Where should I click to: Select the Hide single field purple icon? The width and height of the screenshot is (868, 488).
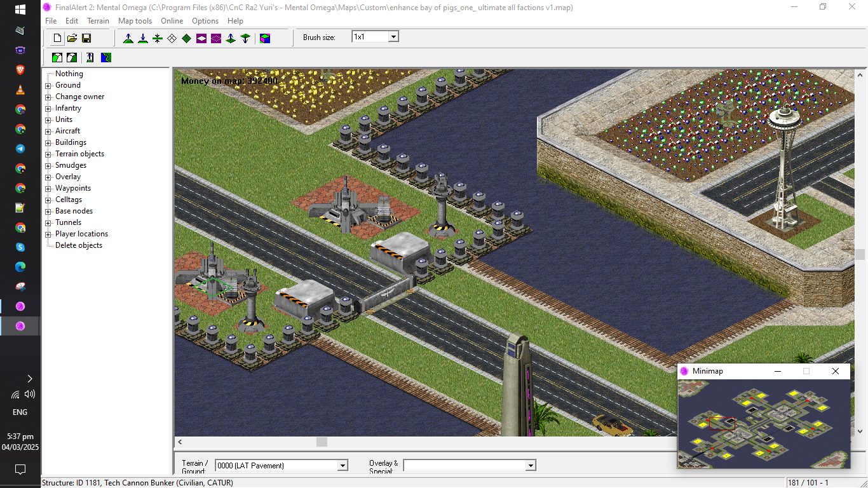tap(201, 38)
